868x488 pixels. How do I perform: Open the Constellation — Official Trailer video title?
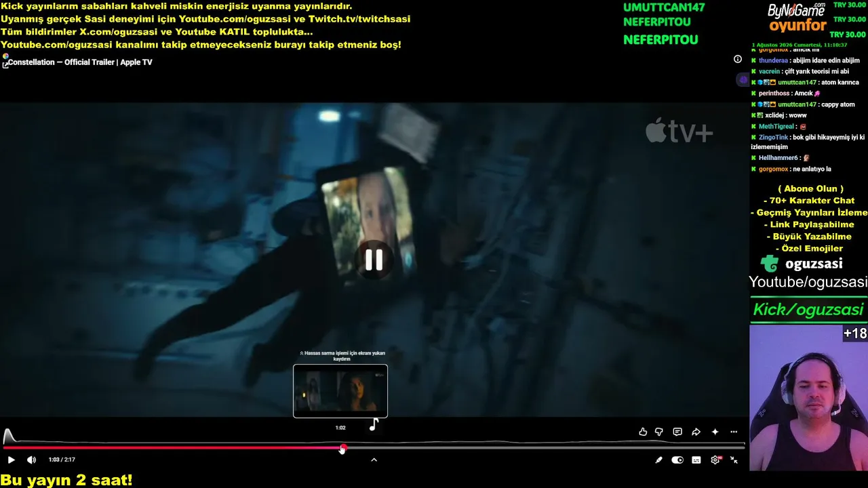point(80,62)
